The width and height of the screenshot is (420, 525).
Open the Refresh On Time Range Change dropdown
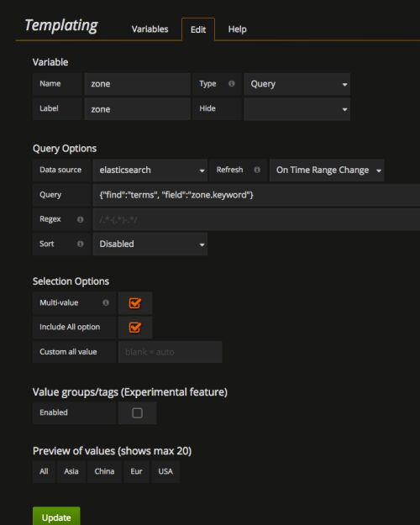point(327,170)
